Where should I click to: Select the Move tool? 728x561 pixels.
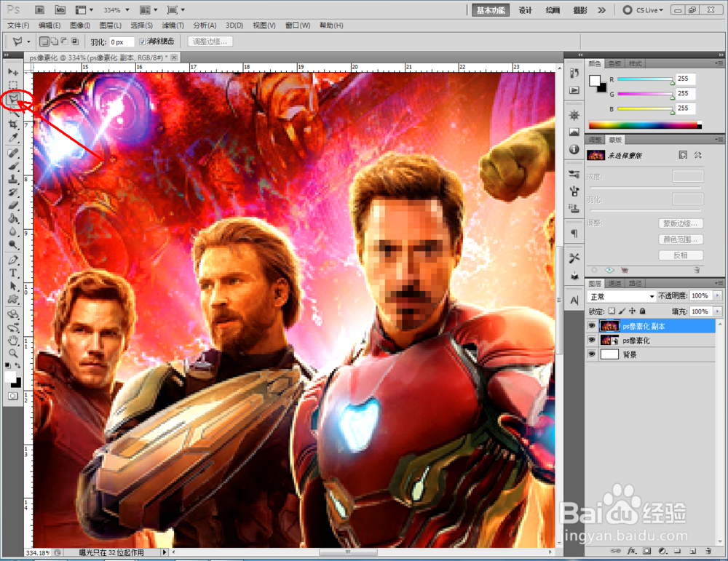13,72
